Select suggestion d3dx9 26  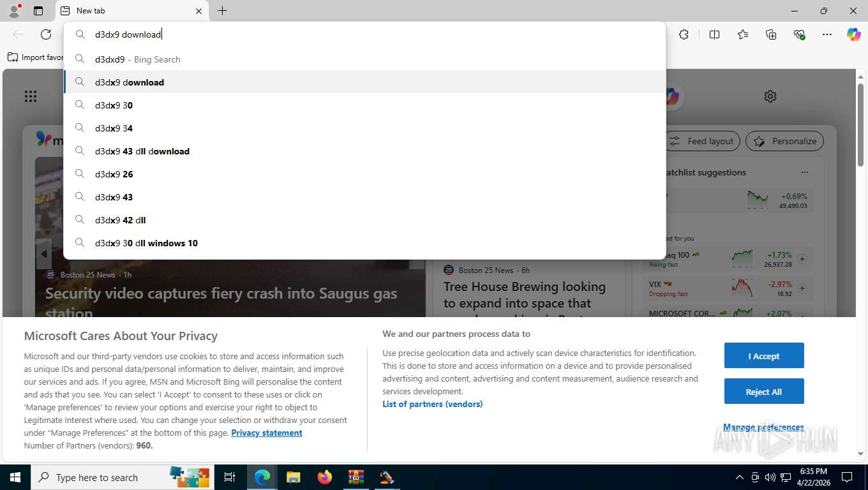[x=364, y=174]
